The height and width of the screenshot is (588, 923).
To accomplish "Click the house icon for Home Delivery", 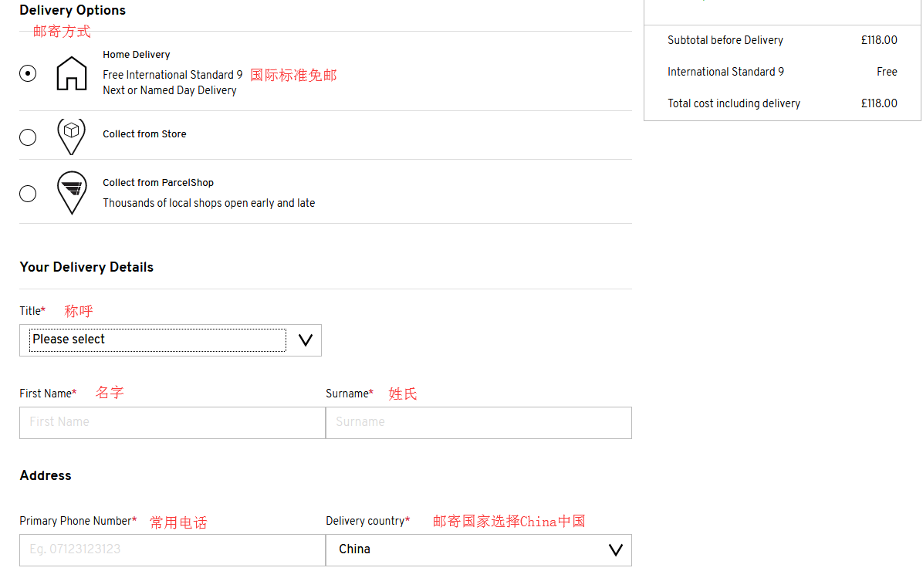I will [x=72, y=73].
